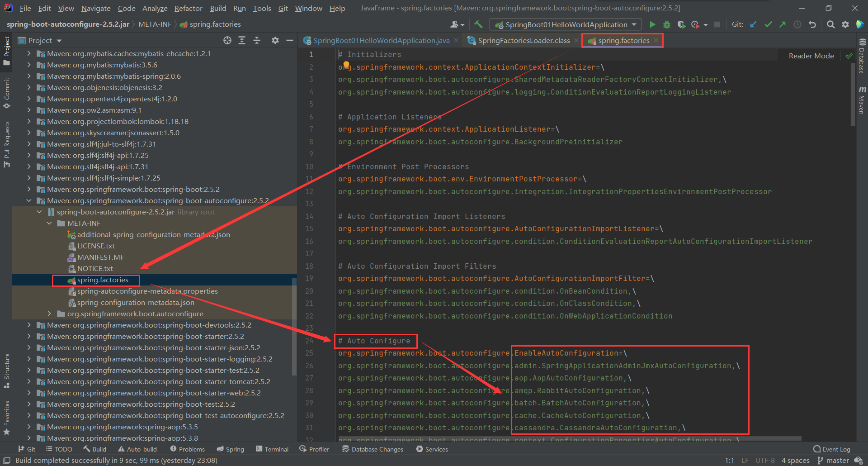Select MANIFEST.MF in project tree

click(x=100, y=257)
